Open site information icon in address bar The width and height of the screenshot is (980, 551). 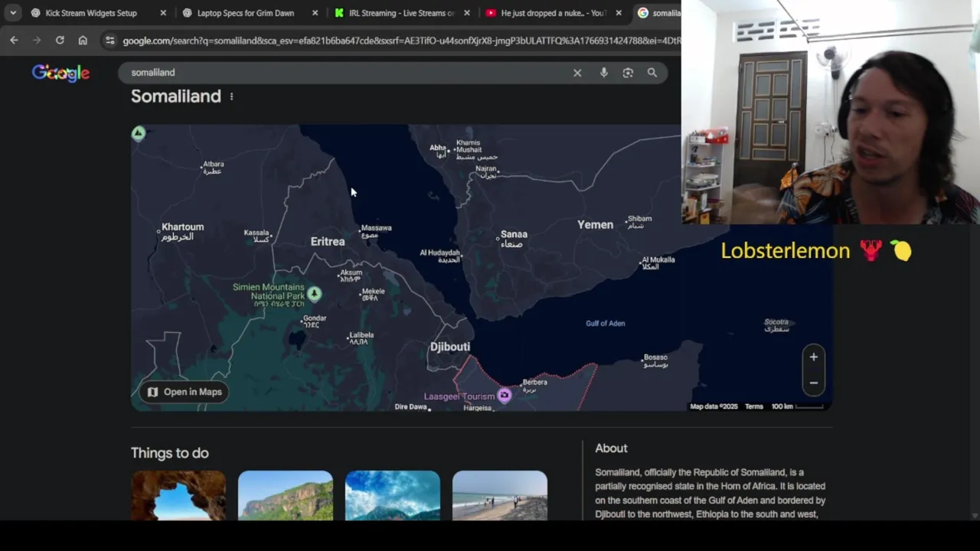click(x=109, y=41)
